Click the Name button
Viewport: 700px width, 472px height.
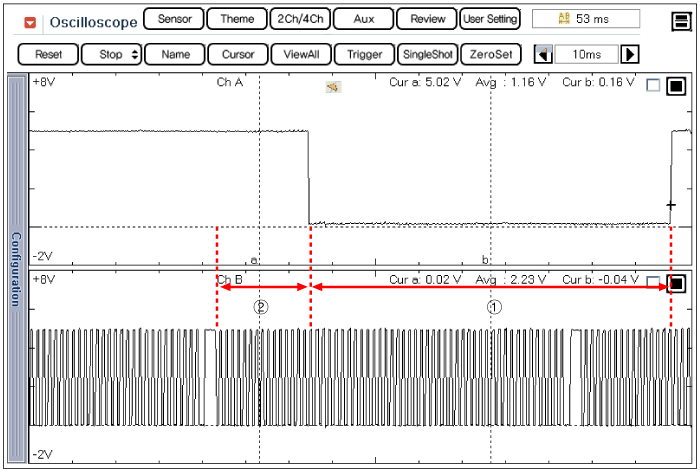[x=175, y=54]
